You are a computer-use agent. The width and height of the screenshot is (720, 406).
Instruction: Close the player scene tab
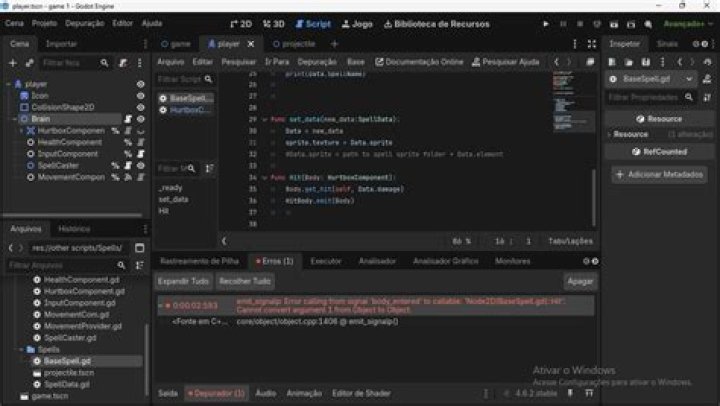(x=251, y=44)
